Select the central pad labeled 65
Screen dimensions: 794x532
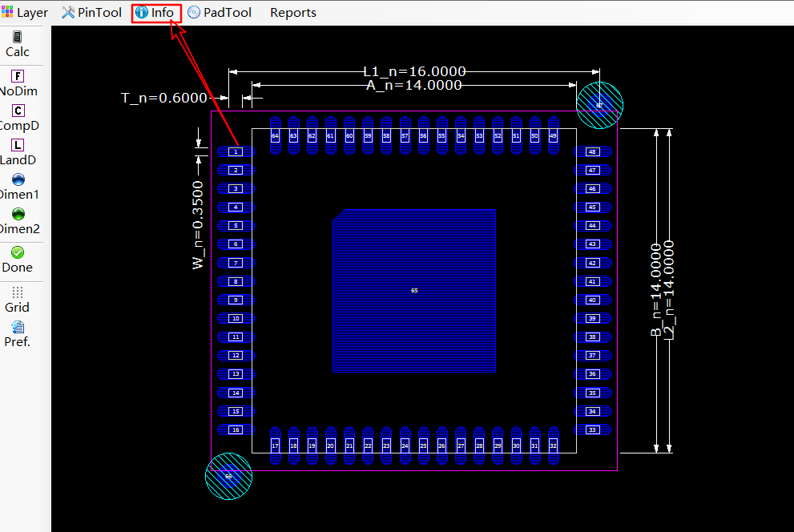tap(414, 291)
